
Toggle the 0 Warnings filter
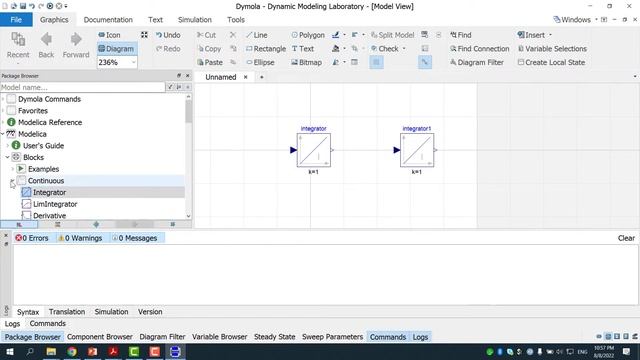tap(80, 238)
